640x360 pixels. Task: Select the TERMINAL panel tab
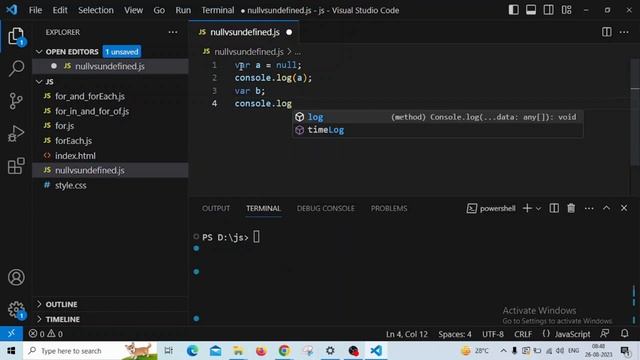tap(263, 208)
